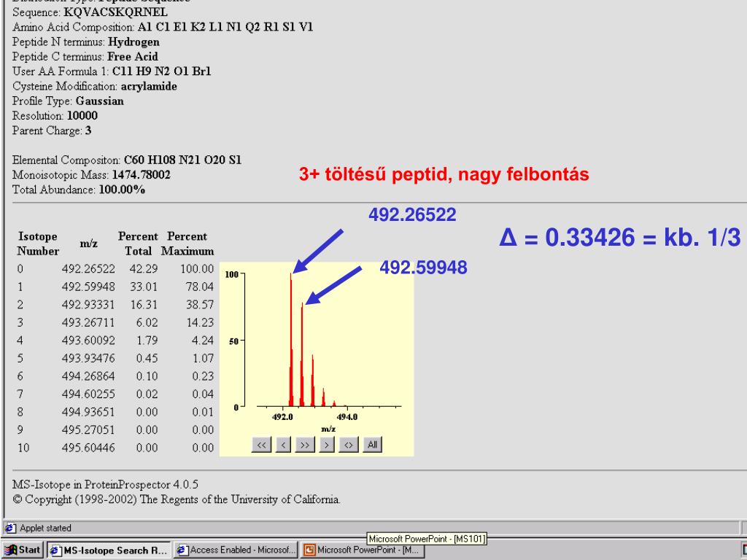
Task: Click the single '>' spectrum button
Action: [327, 445]
